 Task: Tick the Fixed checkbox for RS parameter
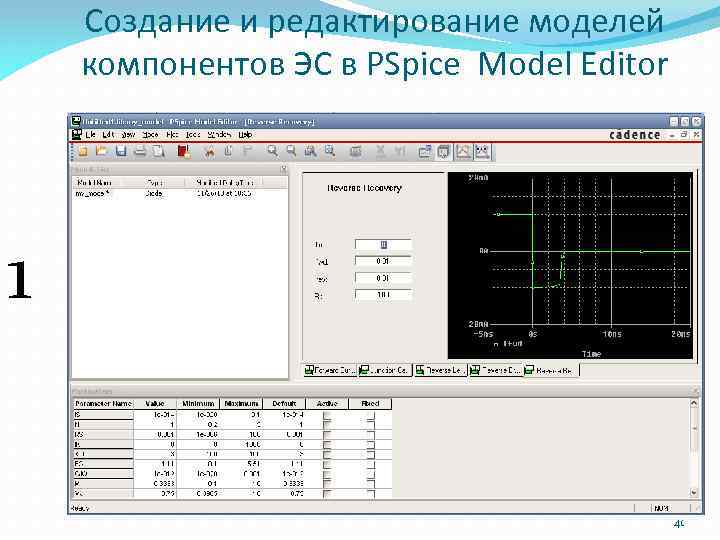tap(371, 435)
